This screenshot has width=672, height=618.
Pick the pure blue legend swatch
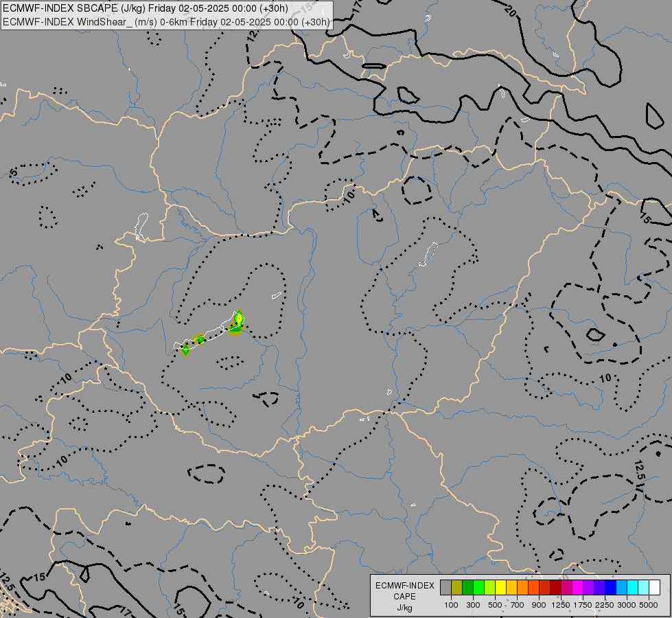[x=610, y=588]
